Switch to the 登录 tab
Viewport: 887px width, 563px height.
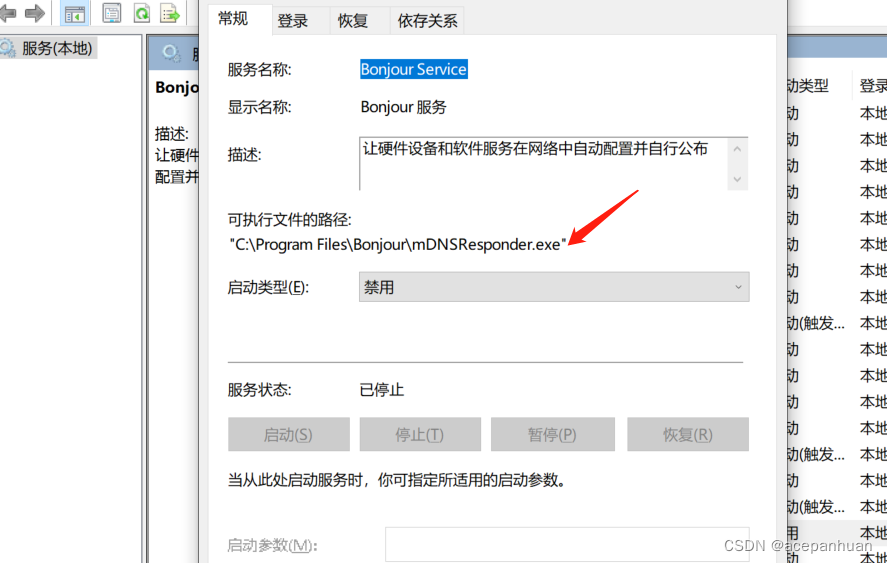pos(293,22)
